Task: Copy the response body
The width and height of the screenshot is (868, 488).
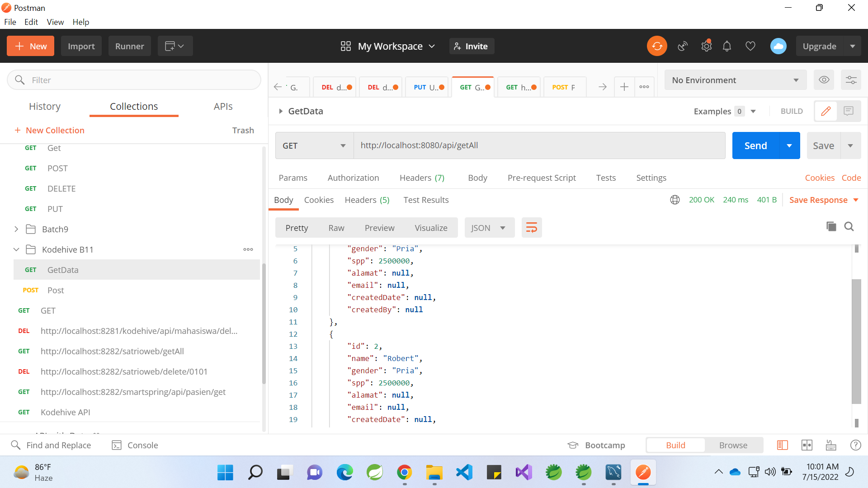Action: click(831, 226)
